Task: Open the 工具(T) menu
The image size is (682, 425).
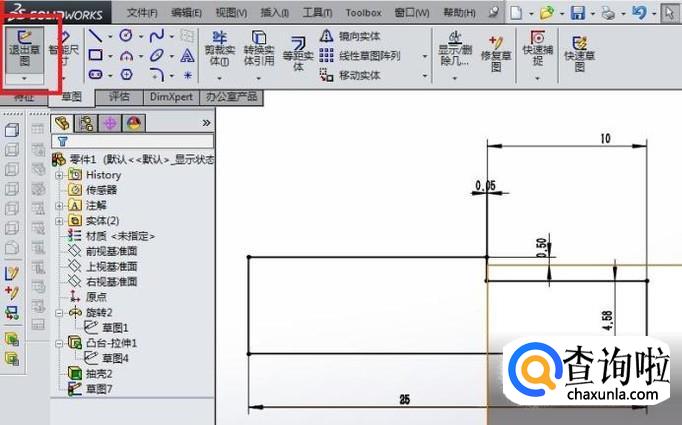Action: 317,13
